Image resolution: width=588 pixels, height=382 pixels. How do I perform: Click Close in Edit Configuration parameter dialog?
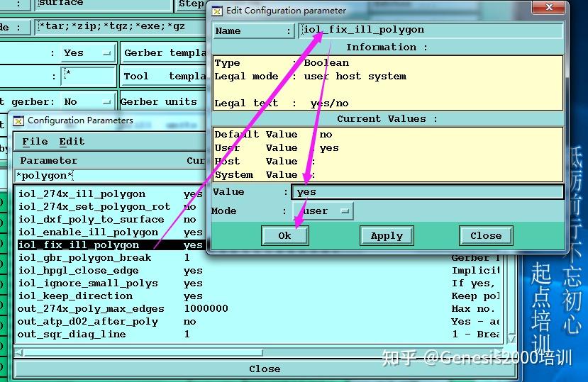[486, 236]
